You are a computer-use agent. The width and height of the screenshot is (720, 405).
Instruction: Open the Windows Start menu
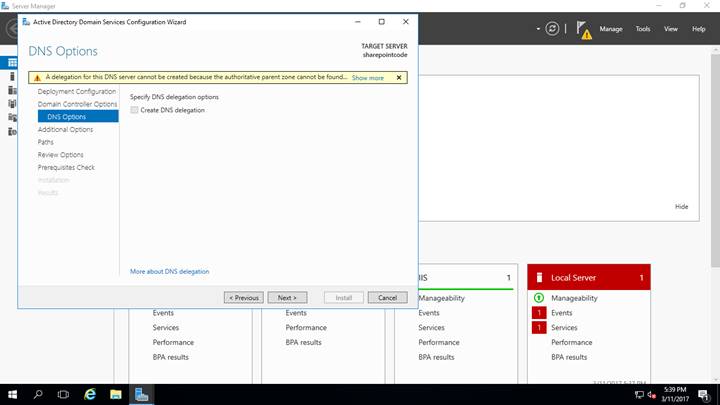point(12,394)
